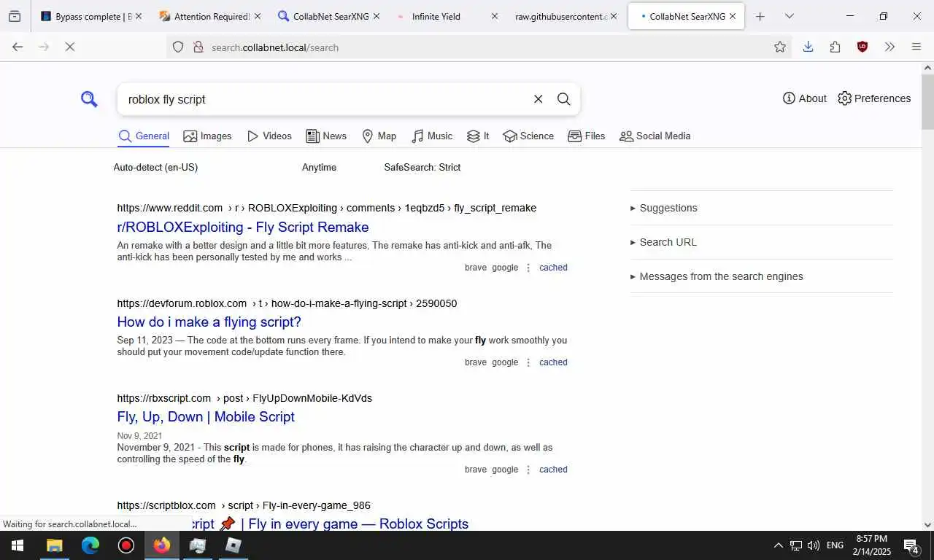Show hidden system tray icons

[x=778, y=545]
